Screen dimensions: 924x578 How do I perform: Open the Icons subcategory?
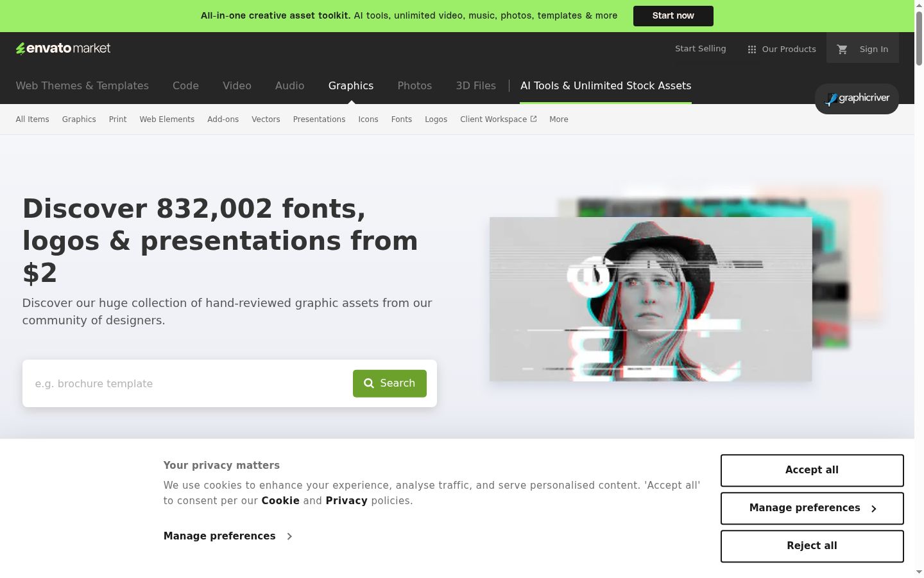pyautogui.click(x=368, y=119)
